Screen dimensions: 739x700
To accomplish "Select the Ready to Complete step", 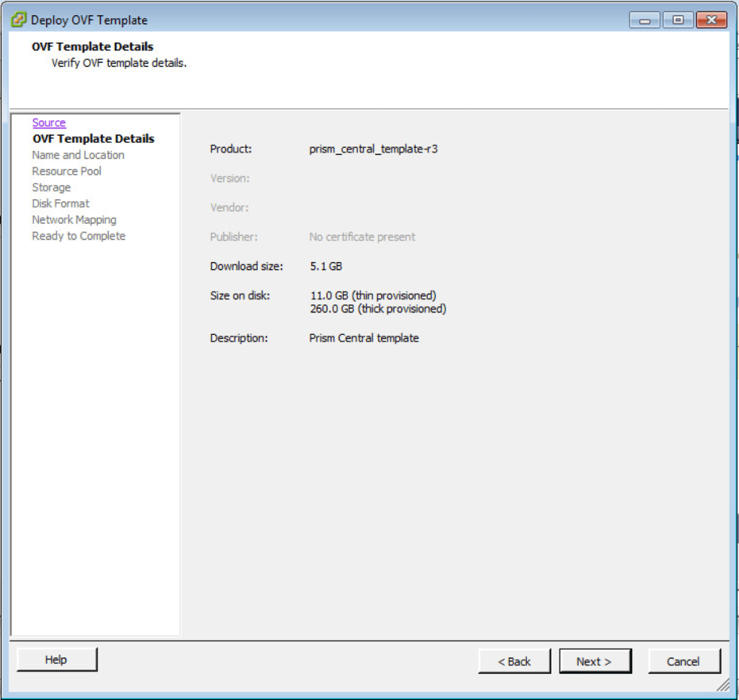I will pyautogui.click(x=78, y=235).
